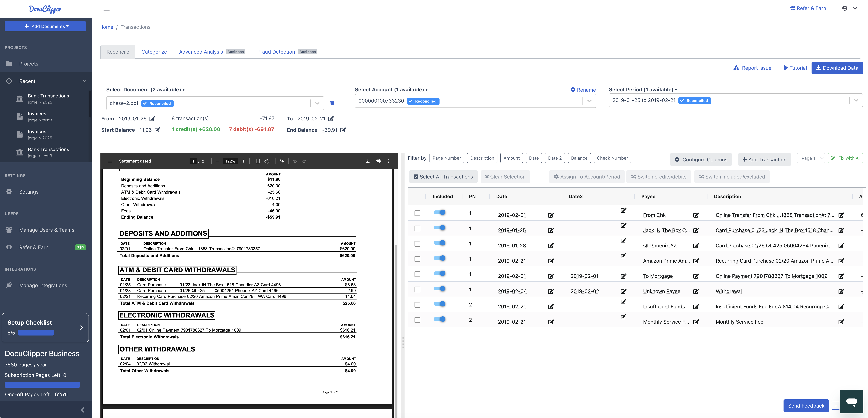This screenshot has width=868, height=418.
Task: Toggle Included for the From Chk transfer
Action: coord(439,212)
